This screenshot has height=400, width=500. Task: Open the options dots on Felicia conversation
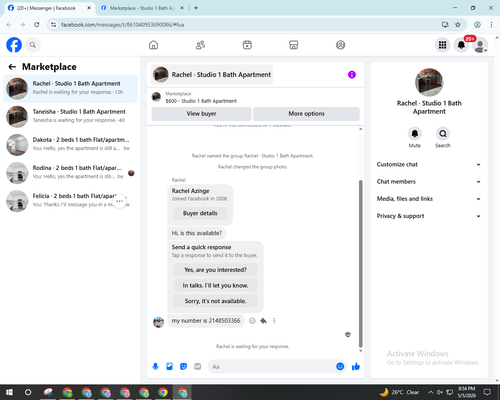(x=120, y=201)
